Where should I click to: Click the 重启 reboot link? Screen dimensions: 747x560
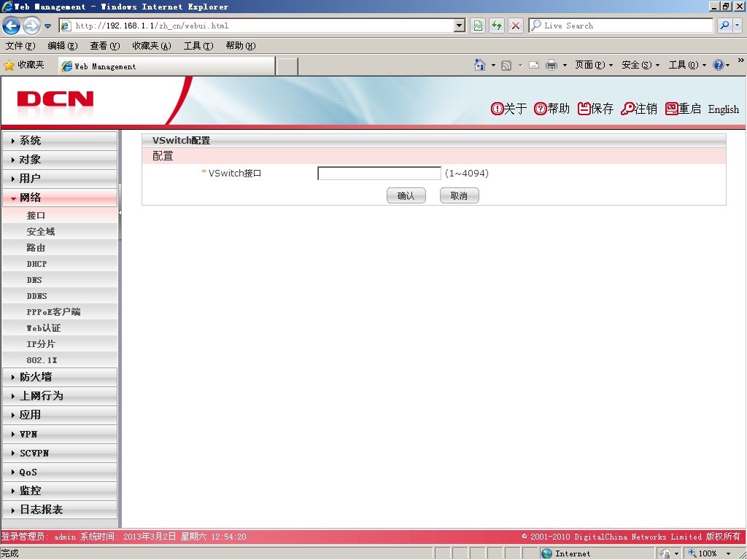tap(683, 109)
